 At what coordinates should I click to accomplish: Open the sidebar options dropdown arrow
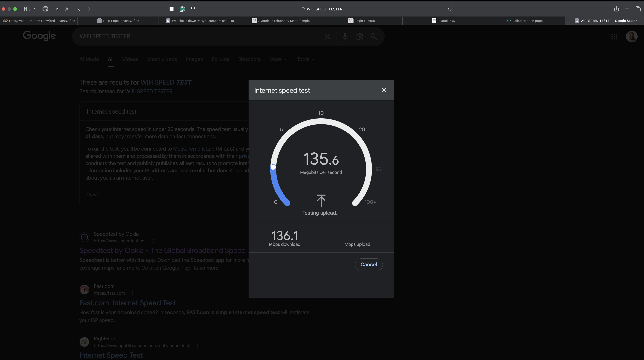pyautogui.click(x=35, y=9)
